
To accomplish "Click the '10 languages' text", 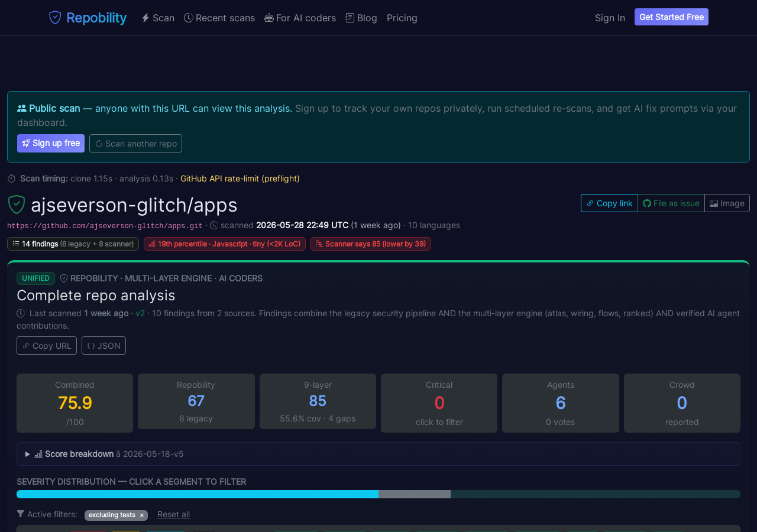I will (x=434, y=225).
